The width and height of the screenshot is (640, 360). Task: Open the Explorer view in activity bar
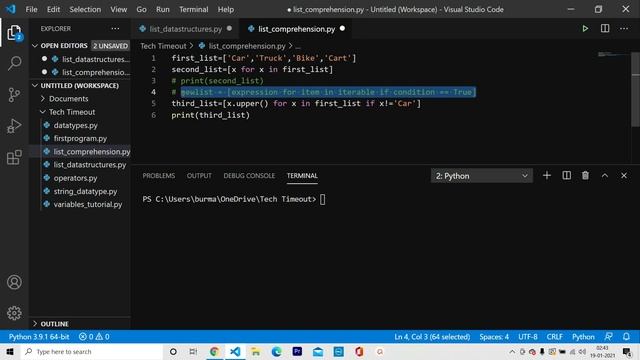[14, 33]
